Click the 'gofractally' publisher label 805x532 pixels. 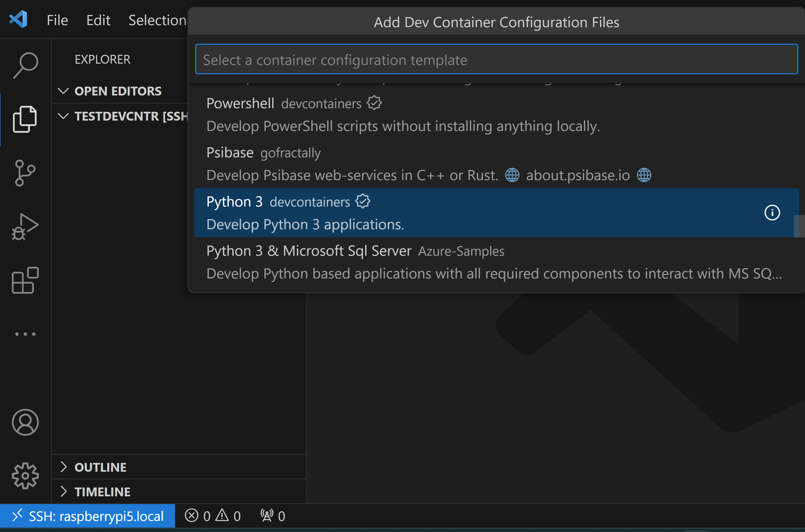point(290,153)
